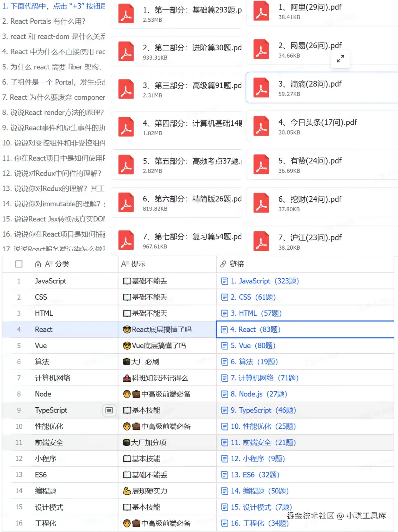Click the PDF icon for 第四部分:计算机基础
398x532 pixels.
tap(126, 127)
